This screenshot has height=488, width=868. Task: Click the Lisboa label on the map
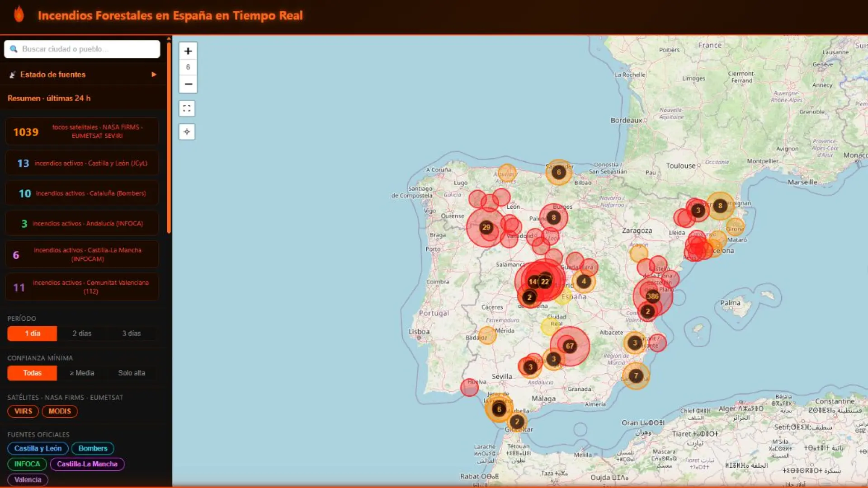pyautogui.click(x=419, y=331)
